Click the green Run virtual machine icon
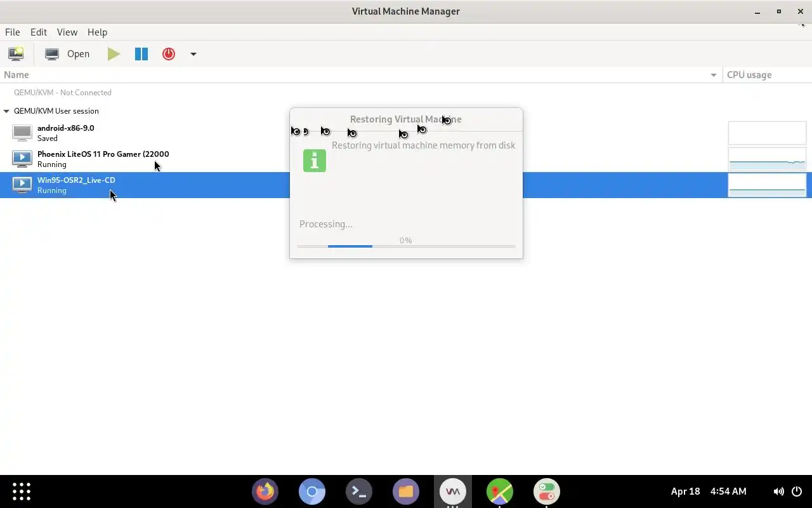 pyautogui.click(x=114, y=54)
